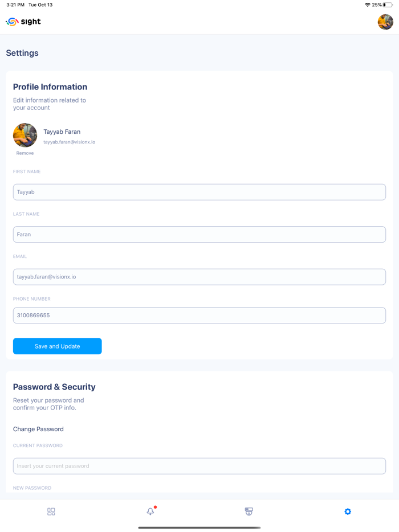This screenshot has width=399, height=532.
Task: Check the battery status icon
Action: tap(388, 5)
